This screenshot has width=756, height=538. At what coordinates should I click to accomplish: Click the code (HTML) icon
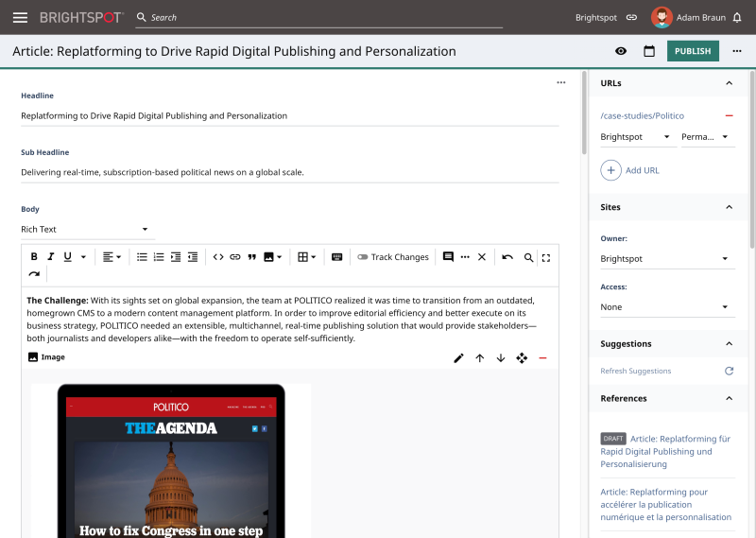click(x=218, y=257)
